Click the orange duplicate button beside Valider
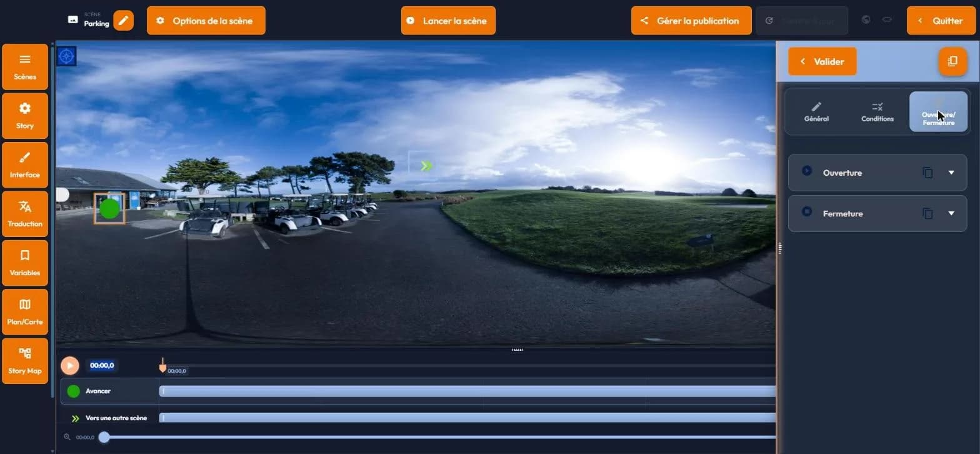 (x=952, y=61)
